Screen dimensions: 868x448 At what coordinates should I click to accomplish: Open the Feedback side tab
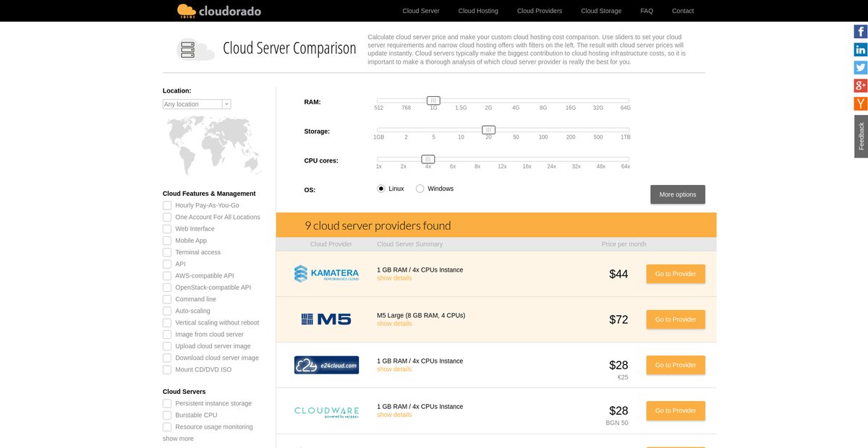pyautogui.click(x=861, y=136)
